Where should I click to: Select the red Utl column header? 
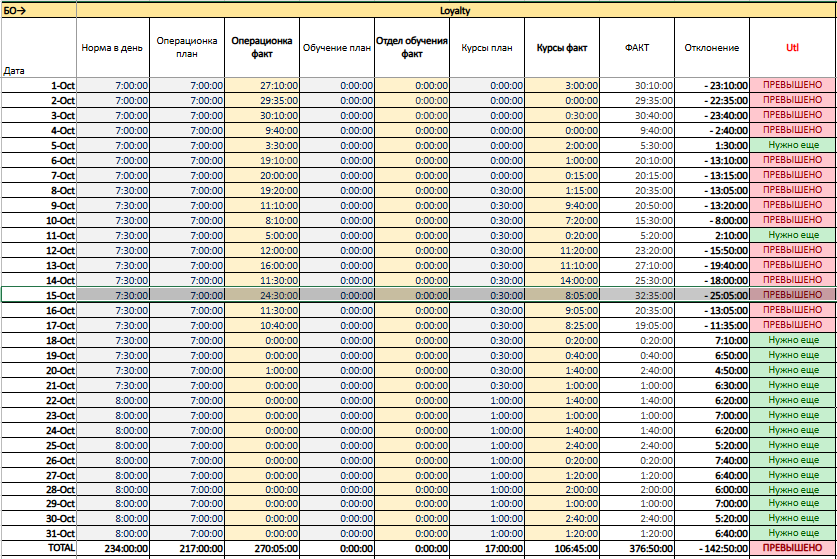793,48
